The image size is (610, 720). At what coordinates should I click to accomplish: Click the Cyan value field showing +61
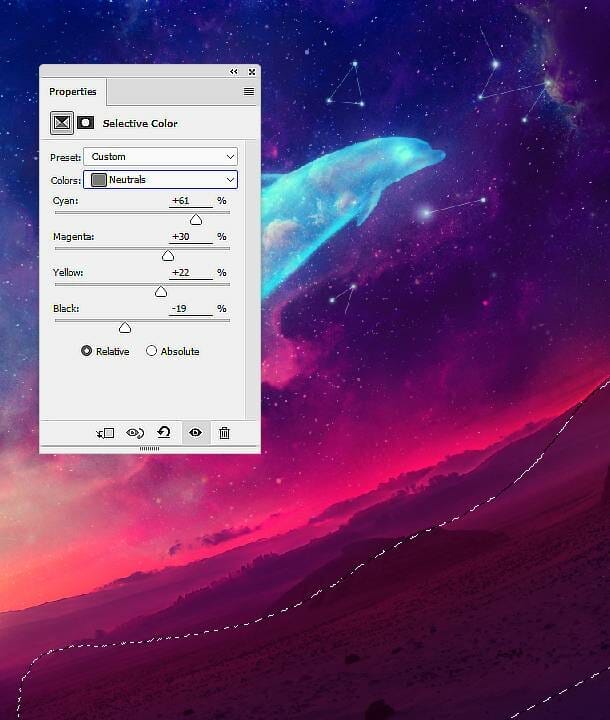[191, 201]
